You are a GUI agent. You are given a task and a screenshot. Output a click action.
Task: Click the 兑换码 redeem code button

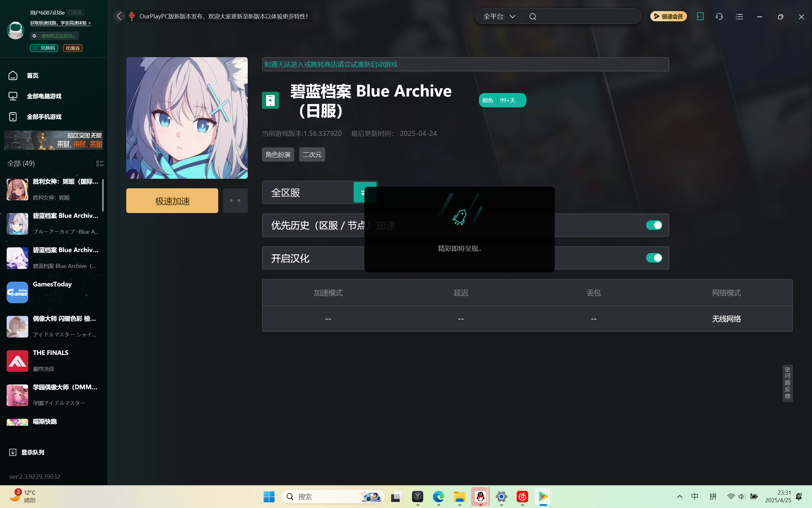[44, 48]
